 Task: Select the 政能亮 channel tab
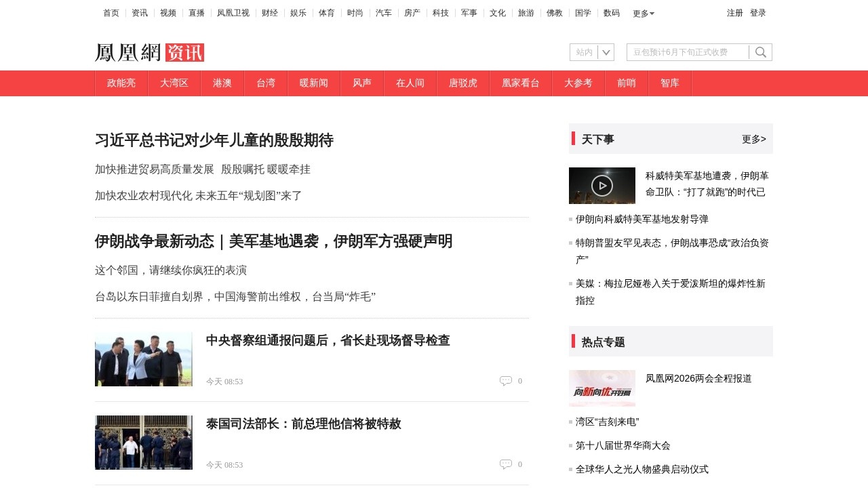click(121, 83)
